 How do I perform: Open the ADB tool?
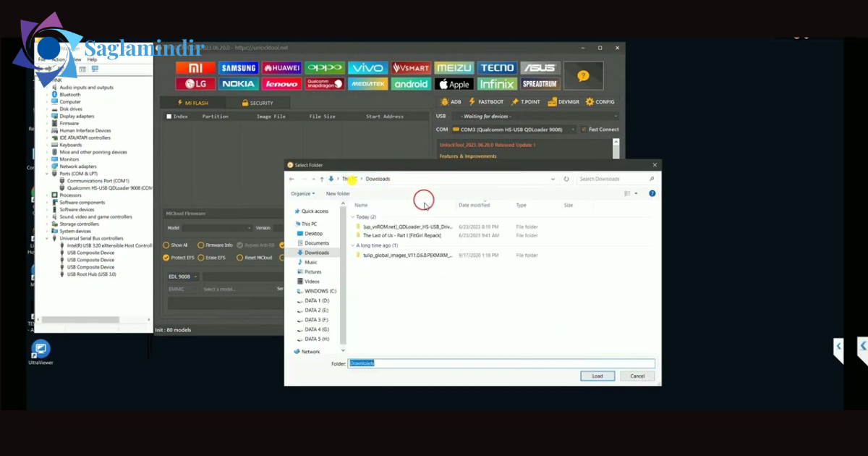point(450,102)
